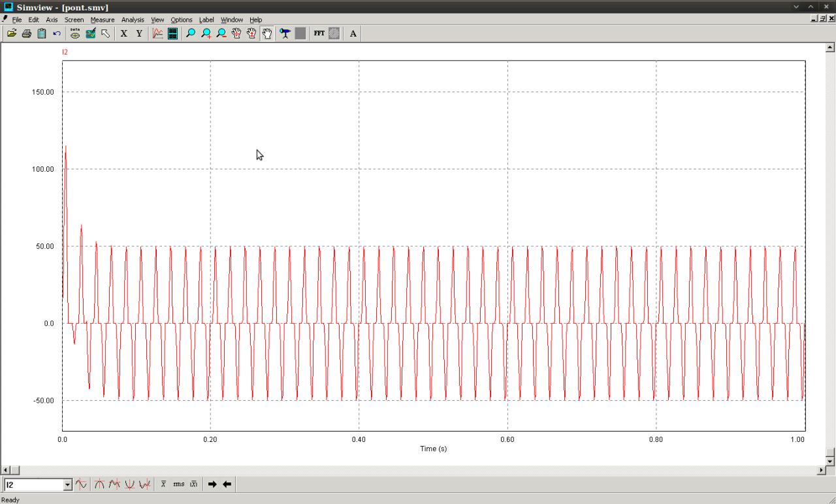Click the dotted gray icon beside FFT
The height and width of the screenshot is (504, 836).
click(x=334, y=33)
